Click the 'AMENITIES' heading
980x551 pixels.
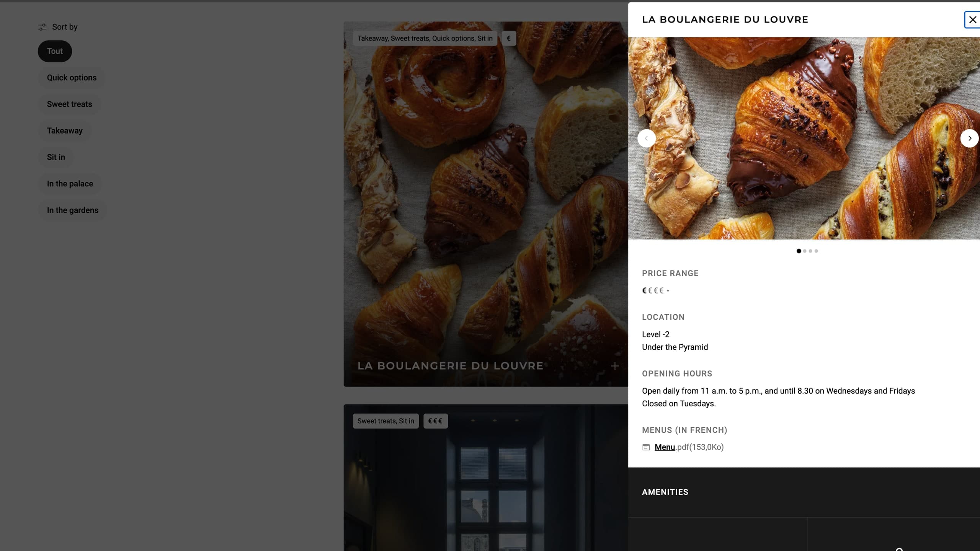coord(665,492)
